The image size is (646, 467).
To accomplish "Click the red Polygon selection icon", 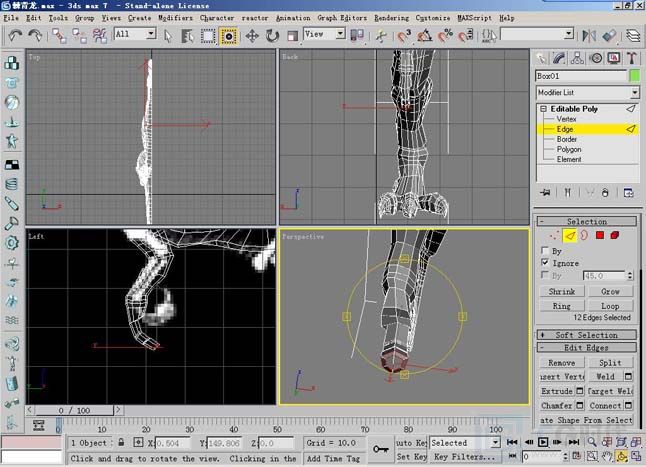I will (600, 236).
